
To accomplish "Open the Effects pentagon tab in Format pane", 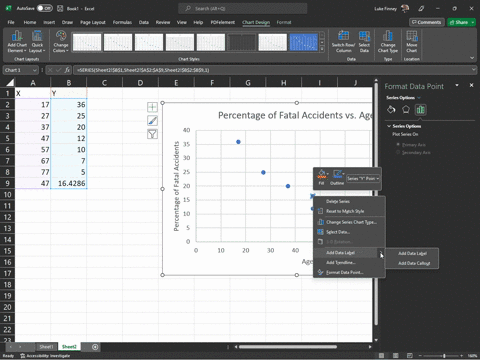I will [x=406, y=109].
